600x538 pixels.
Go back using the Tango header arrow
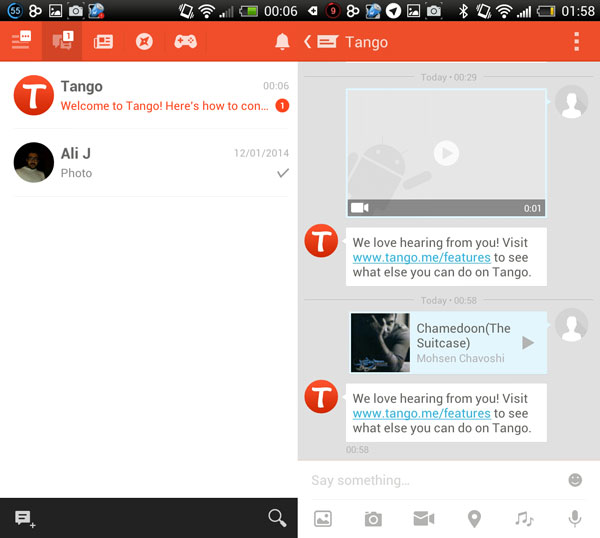tap(308, 42)
